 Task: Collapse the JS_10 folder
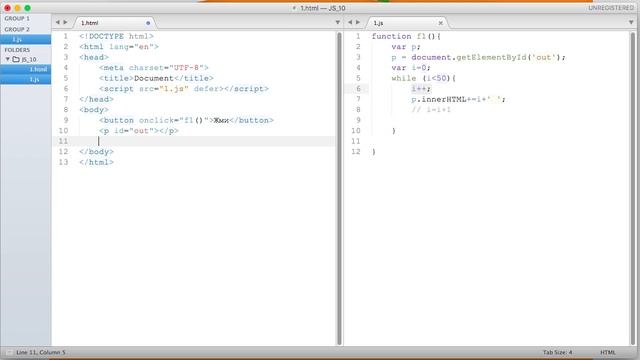pyautogui.click(x=7, y=59)
